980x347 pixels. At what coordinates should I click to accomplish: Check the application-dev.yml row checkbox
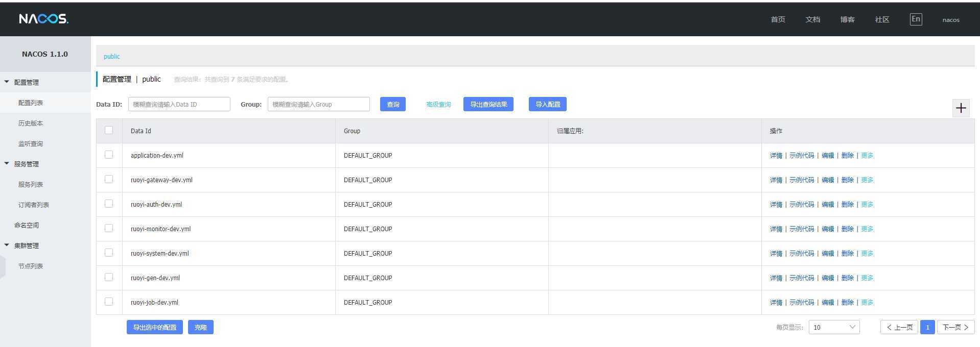[x=109, y=155]
